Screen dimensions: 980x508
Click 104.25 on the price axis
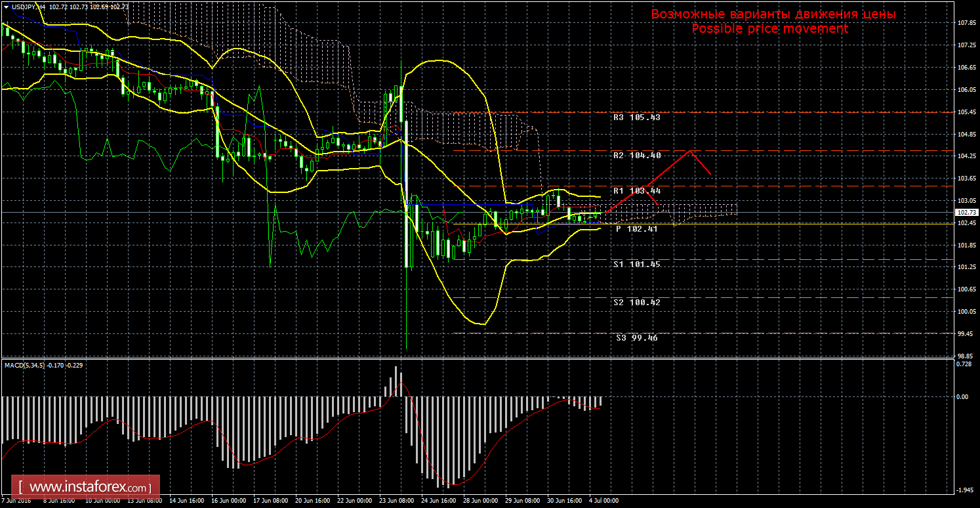click(968, 157)
